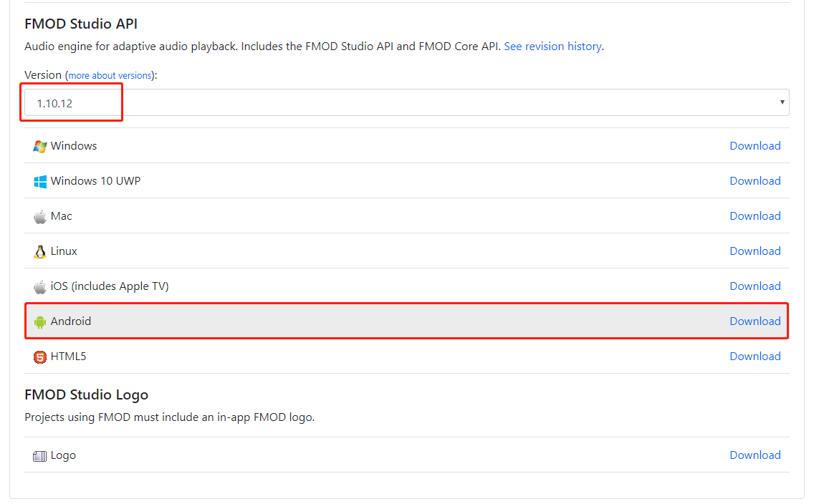Open the version 1.10.12 dropdown
The height and width of the screenshot is (504, 814).
[x=407, y=102]
